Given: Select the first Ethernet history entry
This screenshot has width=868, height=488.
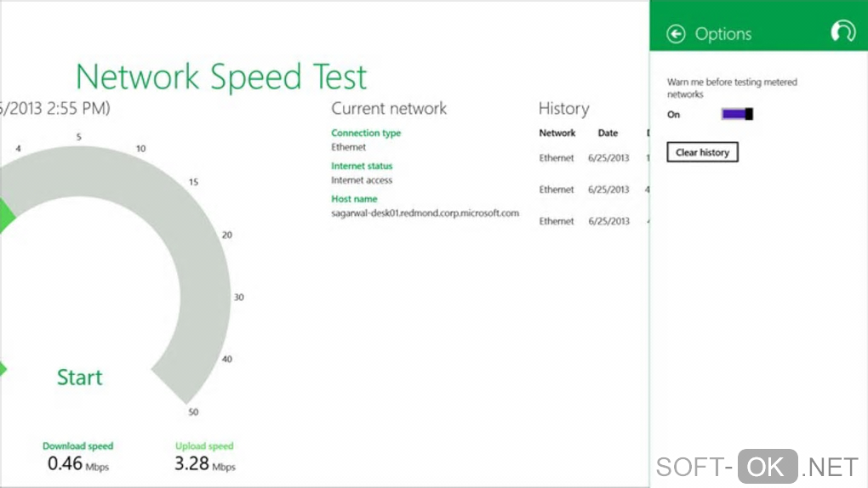Looking at the screenshot, I should [557, 158].
